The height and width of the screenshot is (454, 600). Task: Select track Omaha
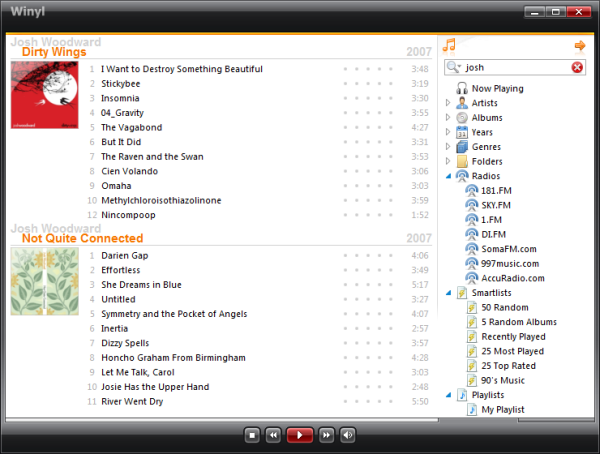tap(116, 186)
